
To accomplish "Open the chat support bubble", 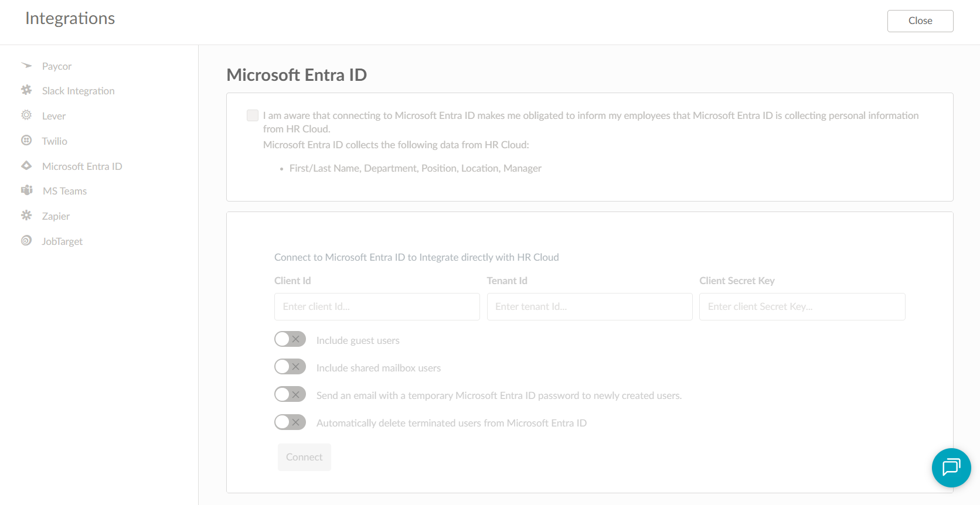I will (951, 468).
